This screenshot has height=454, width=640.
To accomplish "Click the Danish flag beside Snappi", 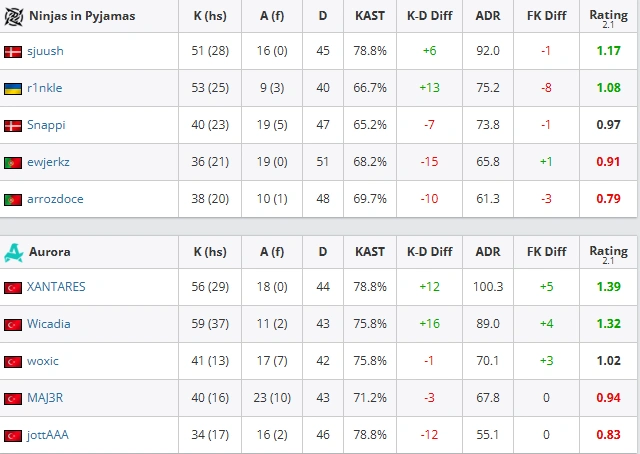I will click(13, 126).
